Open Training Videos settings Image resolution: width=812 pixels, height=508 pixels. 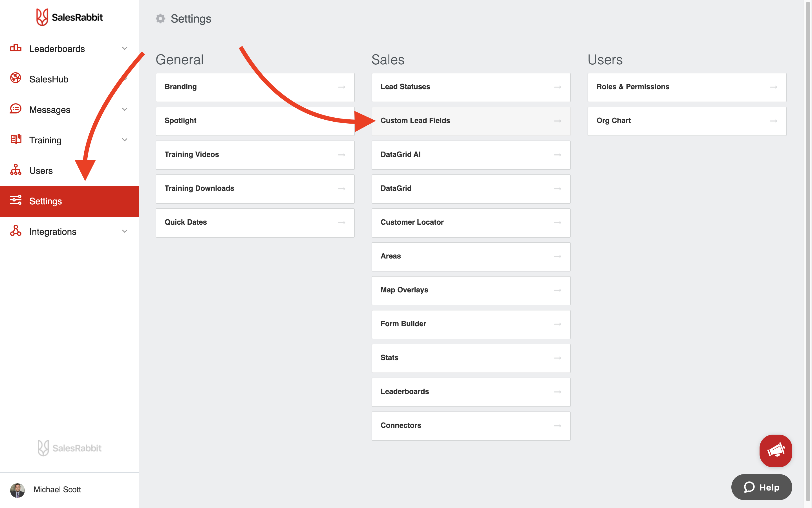[x=255, y=155]
